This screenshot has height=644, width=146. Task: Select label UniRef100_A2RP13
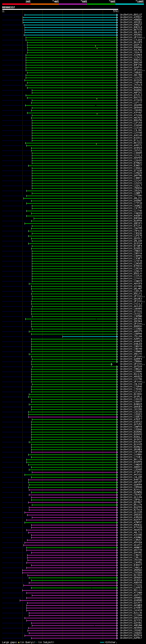[x=131, y=339]
